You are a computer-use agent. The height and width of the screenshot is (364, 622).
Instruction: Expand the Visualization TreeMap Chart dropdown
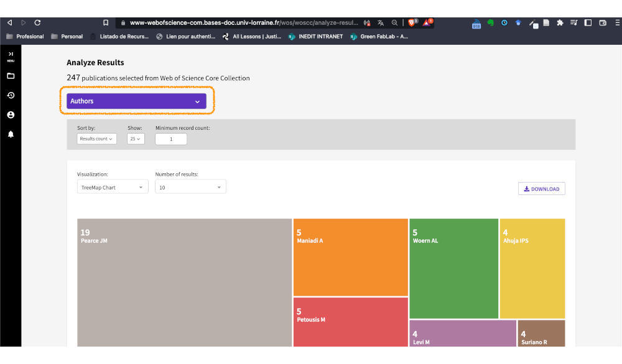113,187
